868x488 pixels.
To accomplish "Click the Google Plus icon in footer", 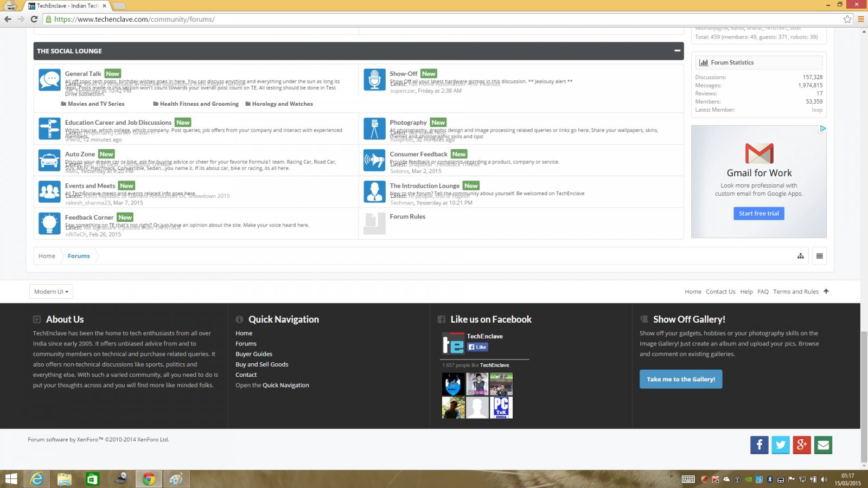I will [x=802, y=445].
